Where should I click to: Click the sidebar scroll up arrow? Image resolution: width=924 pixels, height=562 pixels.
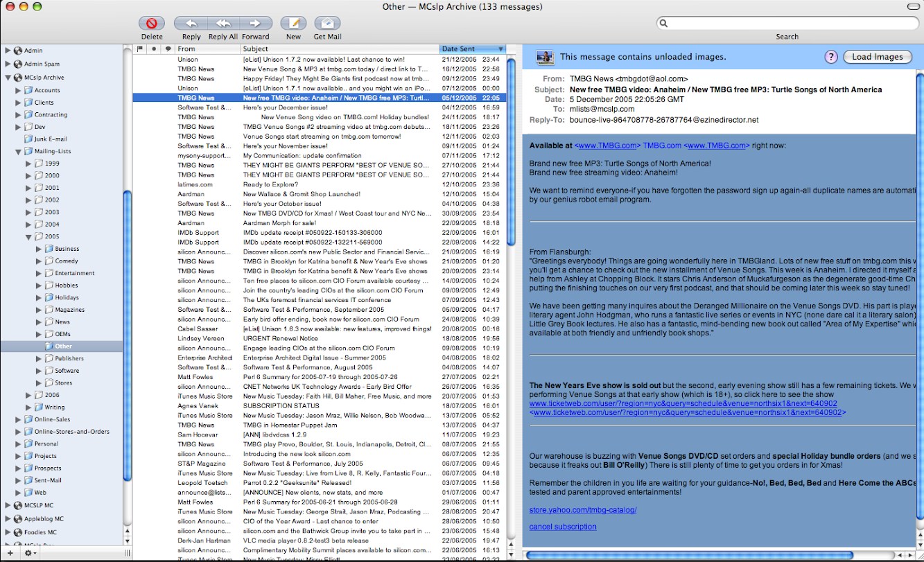click(x=127, y=529)
